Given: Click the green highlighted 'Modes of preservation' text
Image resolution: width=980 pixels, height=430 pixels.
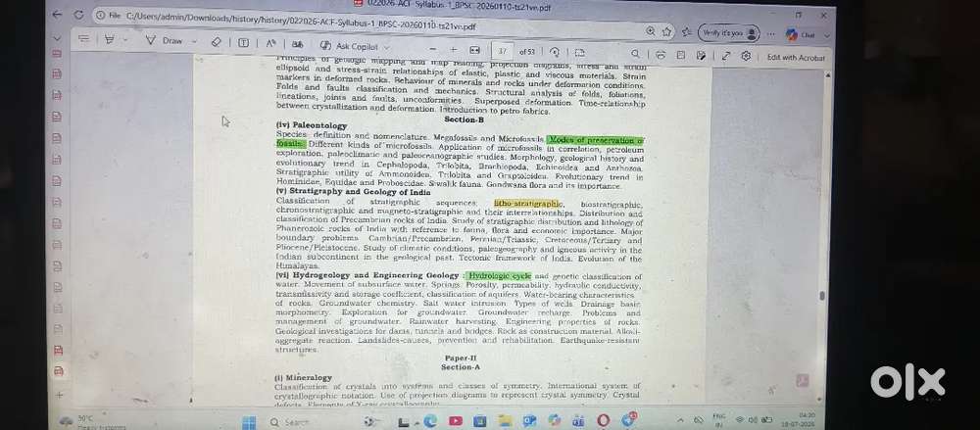Looking at the screenshot, I should click(596, 140).
